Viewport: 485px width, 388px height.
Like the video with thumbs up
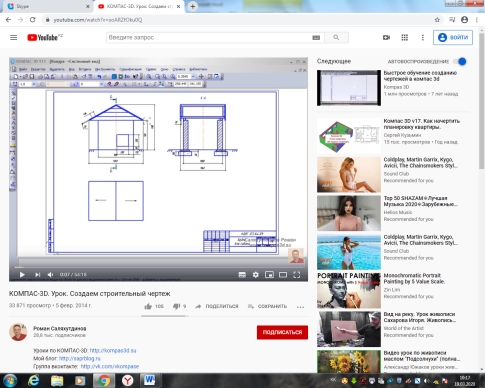point(148,306)
